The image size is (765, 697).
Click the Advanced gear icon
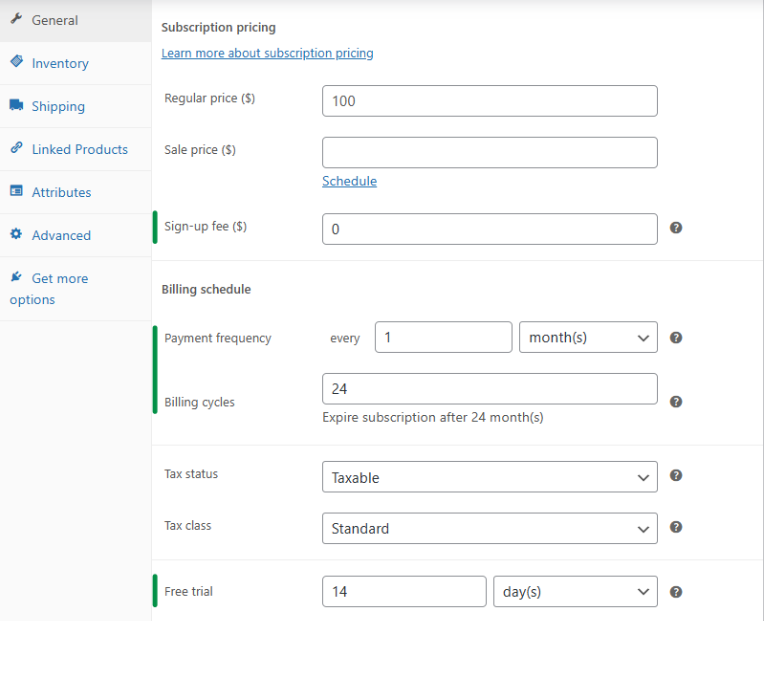pyautogui.click(x=16, y=234)
